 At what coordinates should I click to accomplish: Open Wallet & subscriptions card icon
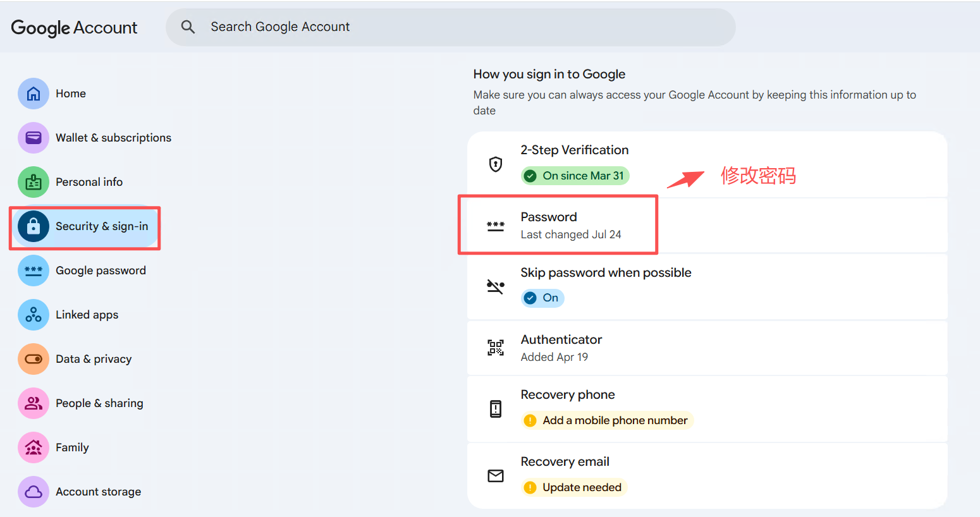(x=34, y=138)
